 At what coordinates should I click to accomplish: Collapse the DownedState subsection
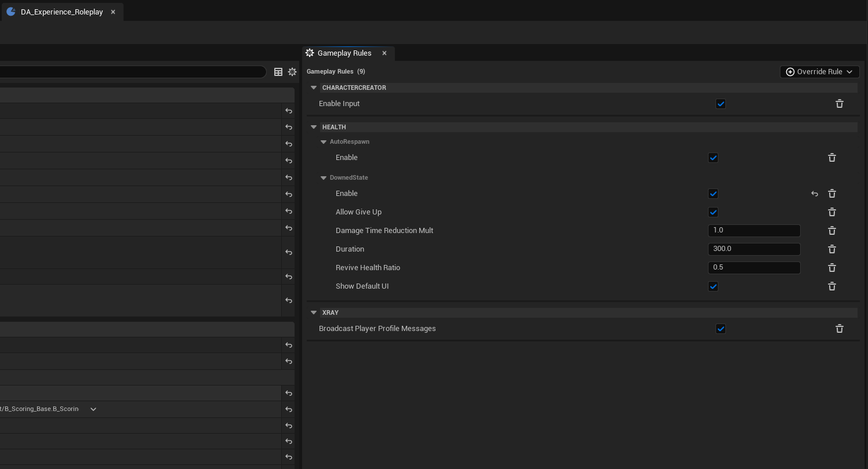[324, 178]
